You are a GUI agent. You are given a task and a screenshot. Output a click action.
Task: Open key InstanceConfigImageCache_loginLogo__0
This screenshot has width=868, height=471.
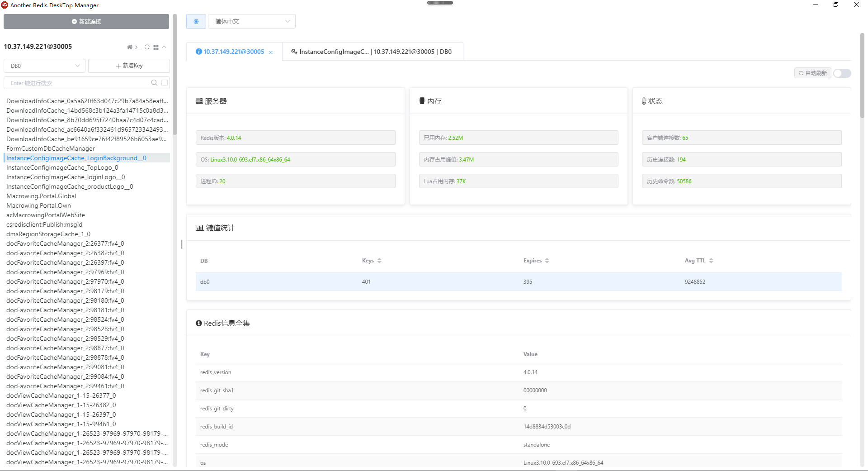point(66,177)
